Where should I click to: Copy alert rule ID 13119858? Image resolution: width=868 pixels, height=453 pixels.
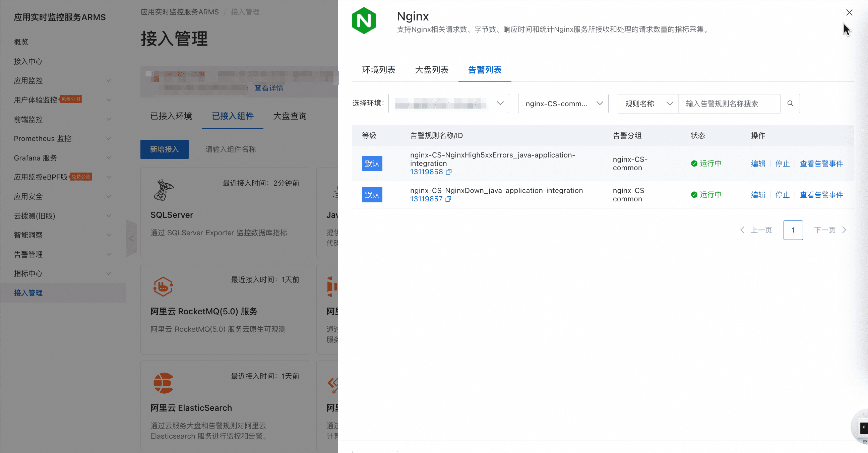[448, 172]
